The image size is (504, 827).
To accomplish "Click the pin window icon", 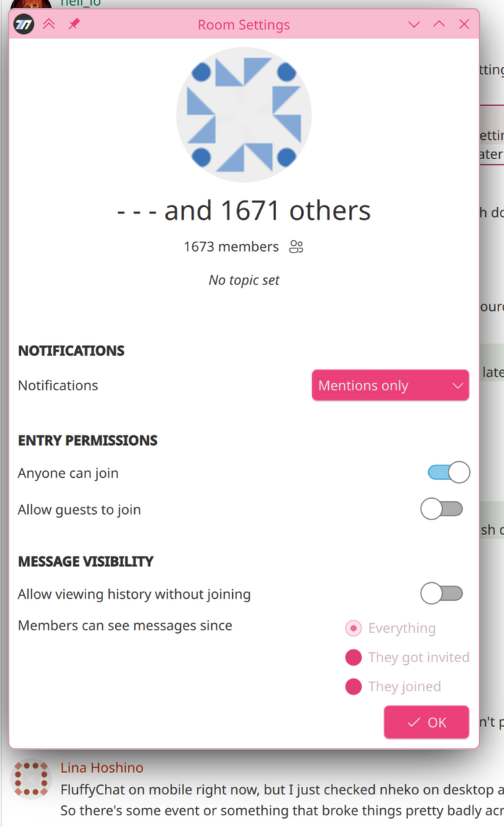I will coord(74,24).
